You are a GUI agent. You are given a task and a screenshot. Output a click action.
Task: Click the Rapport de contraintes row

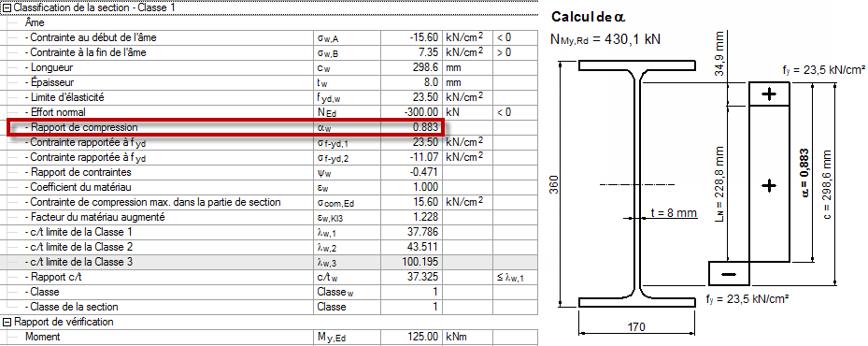pyautogui.click(x=268, y=172)
